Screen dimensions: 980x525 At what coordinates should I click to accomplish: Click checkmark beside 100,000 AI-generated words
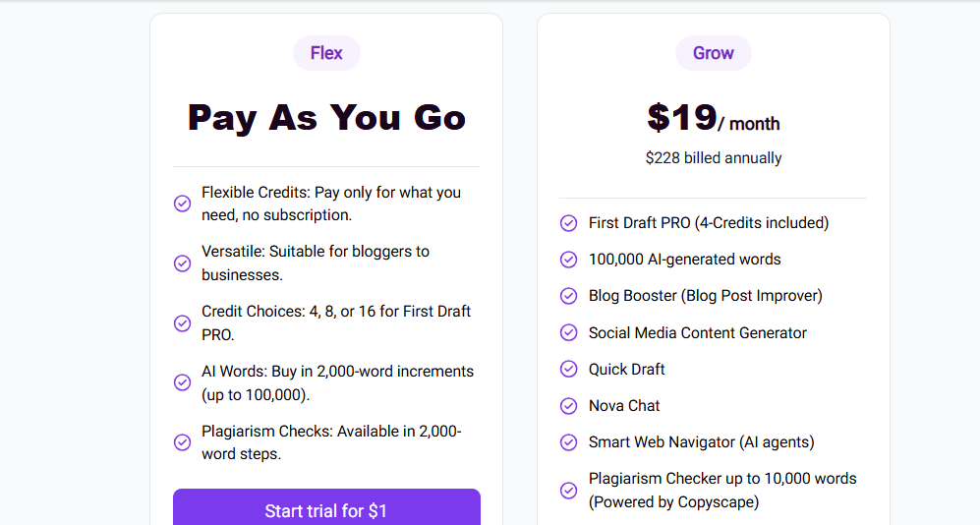coord(568,260)
